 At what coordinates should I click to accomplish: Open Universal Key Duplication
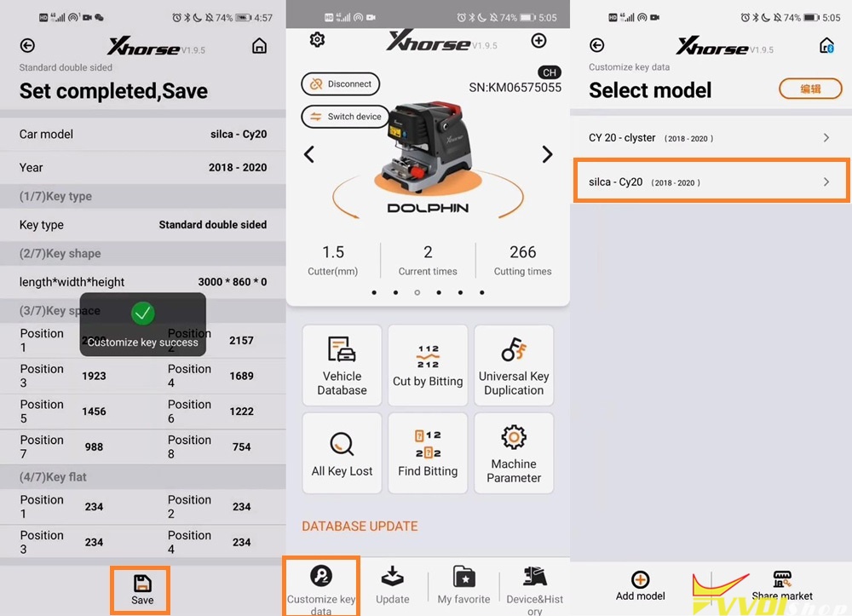coord(514,366)
